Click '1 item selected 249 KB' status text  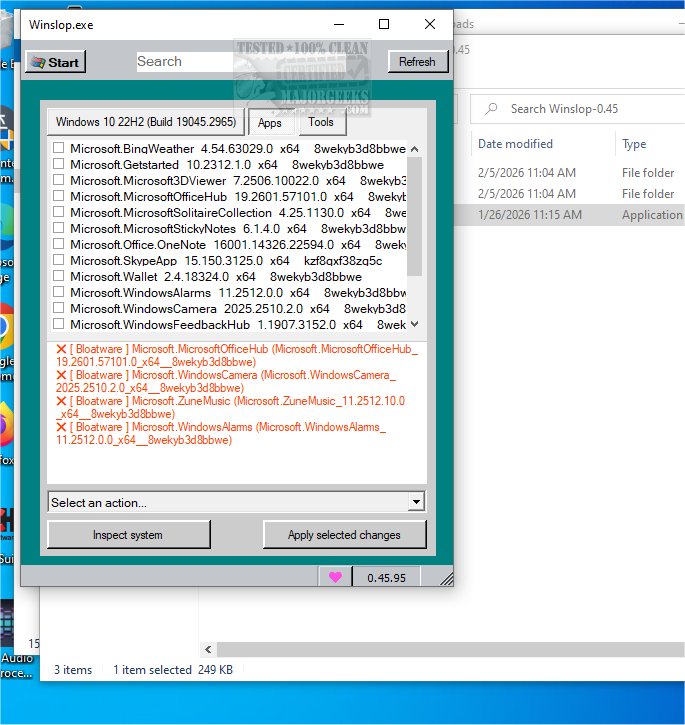click(x=173, y=670)
